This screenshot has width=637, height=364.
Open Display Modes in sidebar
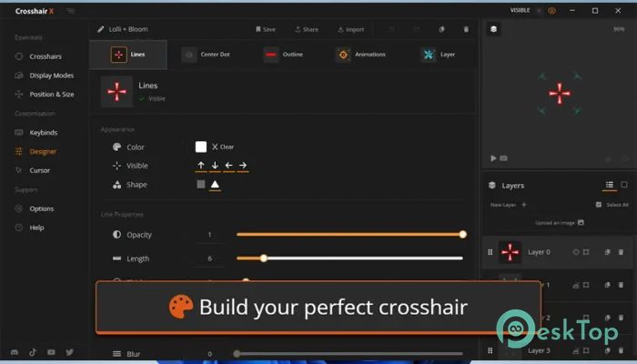(44, 76)
